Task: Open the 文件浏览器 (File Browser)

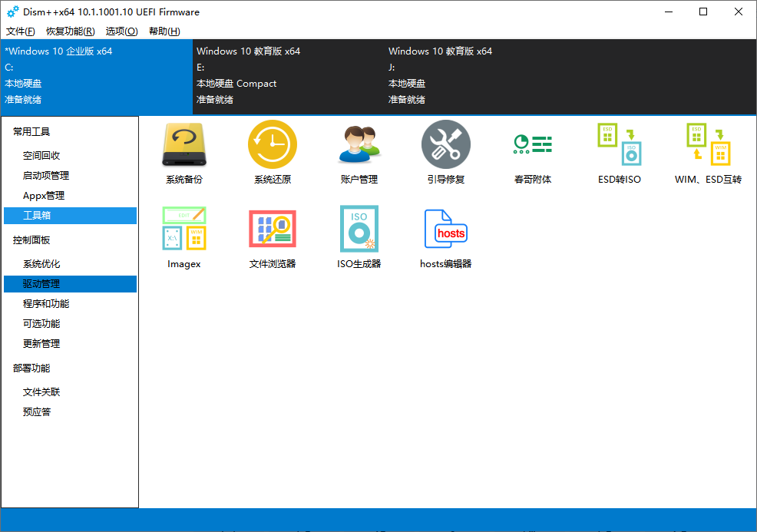Action: pos(272,236)
